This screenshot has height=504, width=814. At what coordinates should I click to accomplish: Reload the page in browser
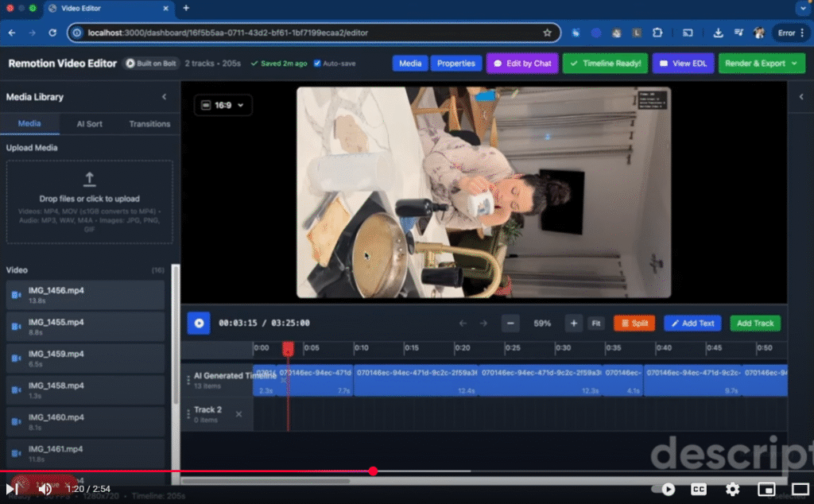pos(52,33)
